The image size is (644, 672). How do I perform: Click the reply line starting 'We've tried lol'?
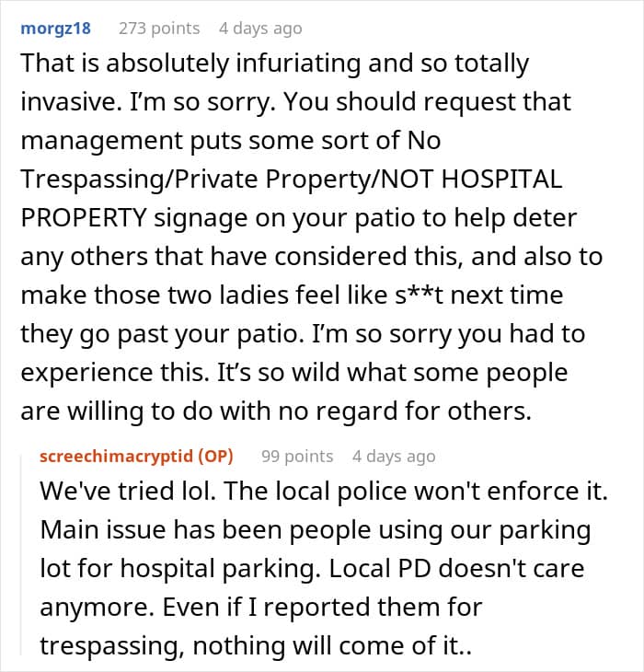[324, 492]
